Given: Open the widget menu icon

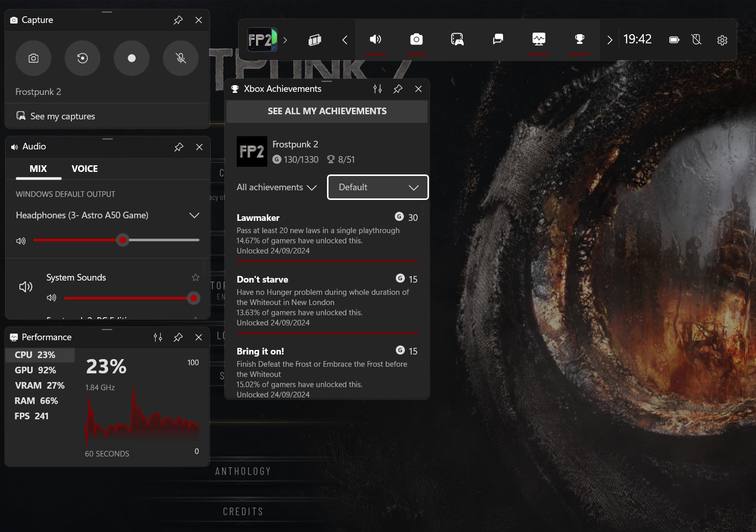Looking at the screenshot, I should click(315, 40).
